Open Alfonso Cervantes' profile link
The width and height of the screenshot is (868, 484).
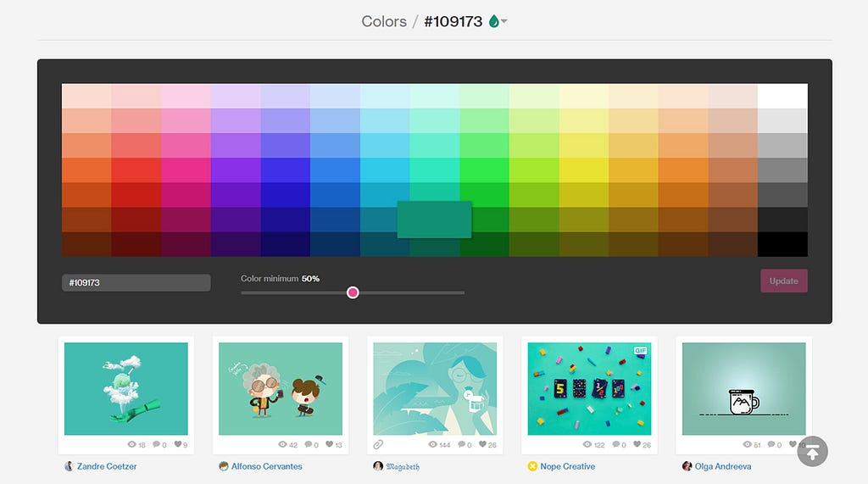pos(267,466)
